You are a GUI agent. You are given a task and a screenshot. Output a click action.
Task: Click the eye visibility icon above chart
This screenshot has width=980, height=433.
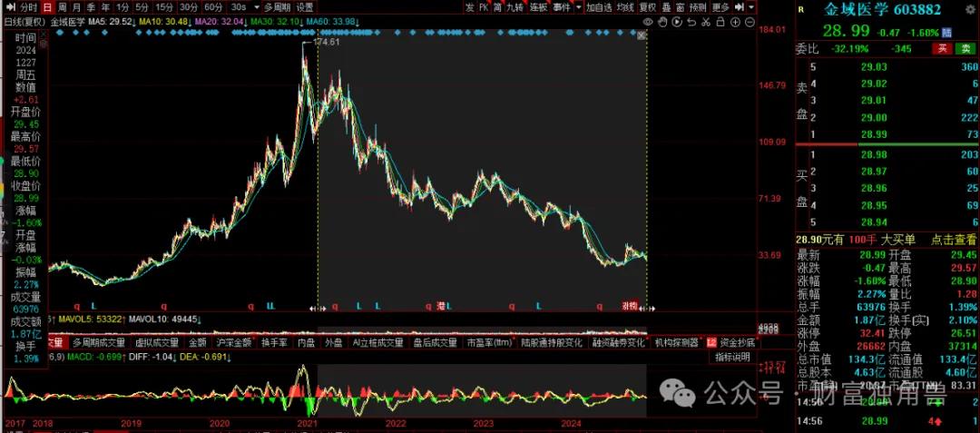[648, 23]
